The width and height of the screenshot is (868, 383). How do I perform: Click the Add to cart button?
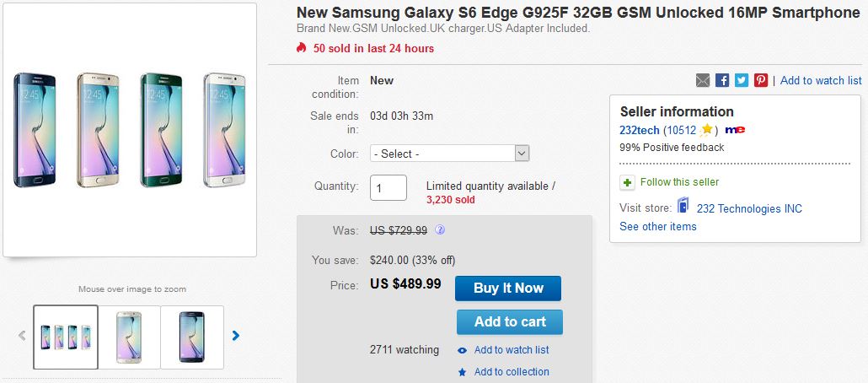tap(510, 321)
